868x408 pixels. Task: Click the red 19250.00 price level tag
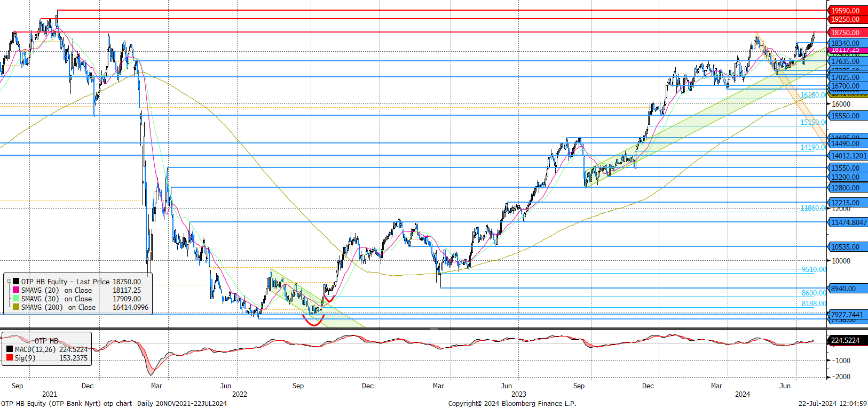click(847, 19)
